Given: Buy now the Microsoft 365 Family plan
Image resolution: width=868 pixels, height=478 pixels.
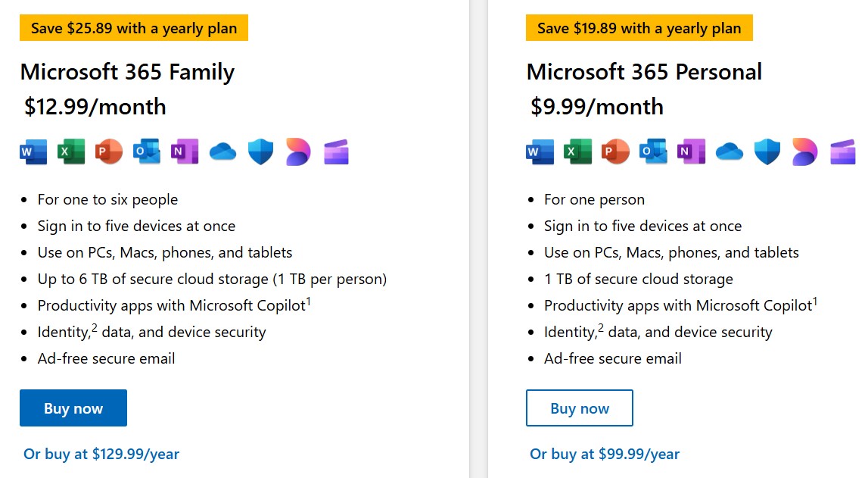Looking at the screenshot, I should tap(73, 408).
